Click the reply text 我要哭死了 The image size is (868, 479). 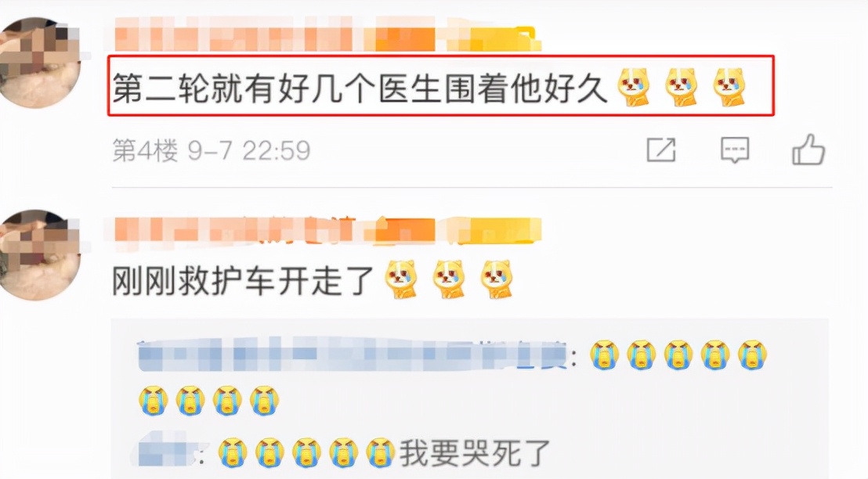[475, 453]
